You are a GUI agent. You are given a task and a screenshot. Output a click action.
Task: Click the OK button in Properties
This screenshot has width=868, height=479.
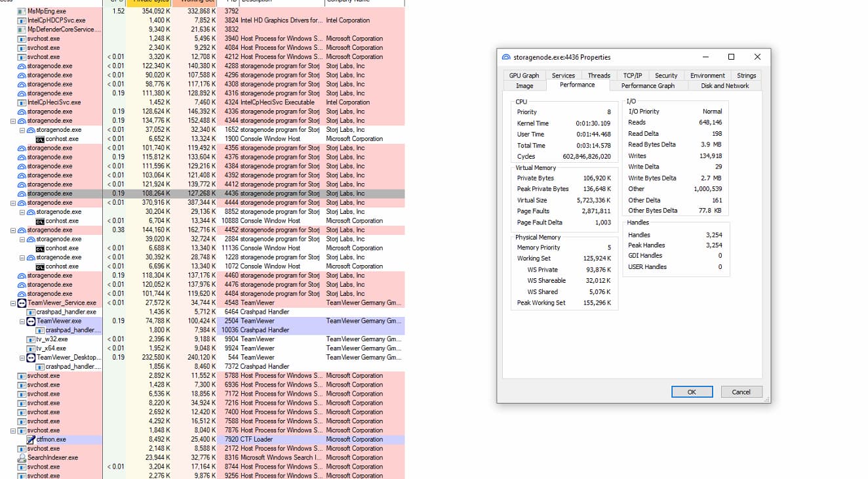(x=692, y=392)
